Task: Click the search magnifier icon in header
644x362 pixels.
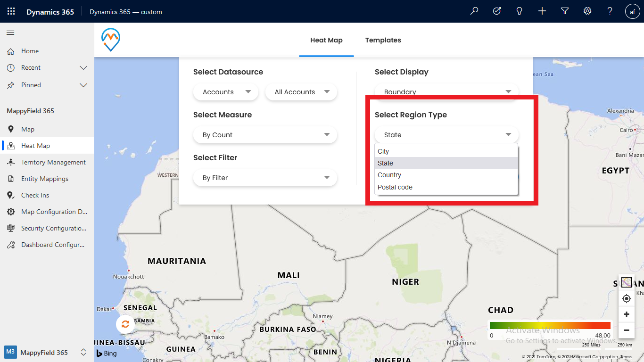Action: (x=474, y=11)
